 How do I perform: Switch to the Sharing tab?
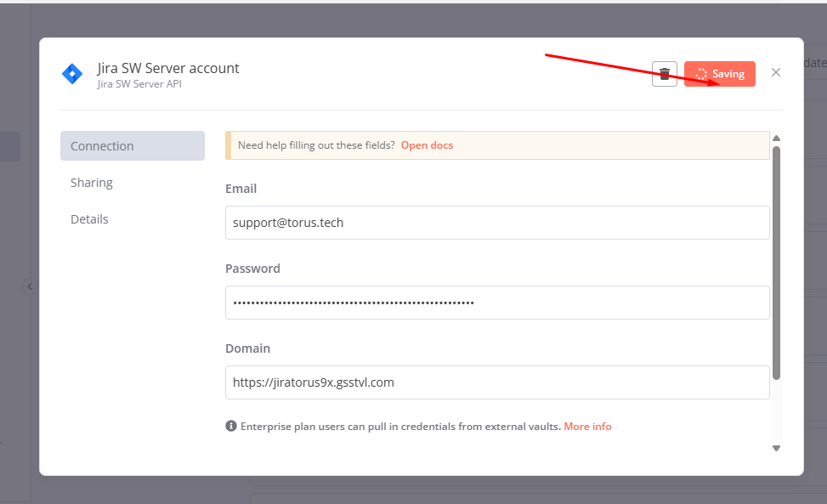point(92,183)
